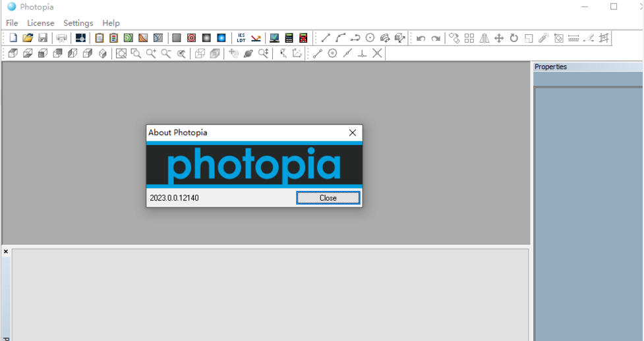644x341 pixels.
Task: Select the arc drawing tool
Action: 341,38
